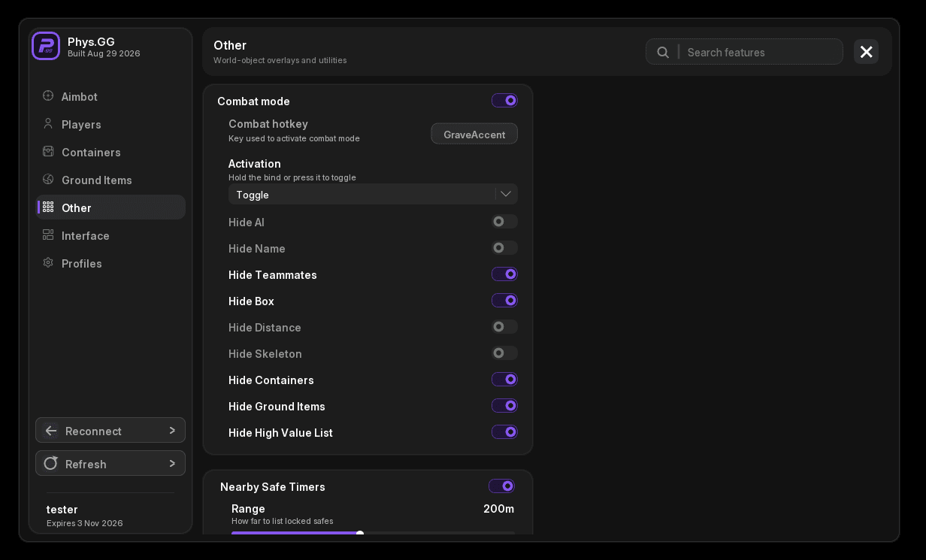Click the Ground Items sidebar icon
The width and height of the screenshot is (926, 560).
click(48, 180)
